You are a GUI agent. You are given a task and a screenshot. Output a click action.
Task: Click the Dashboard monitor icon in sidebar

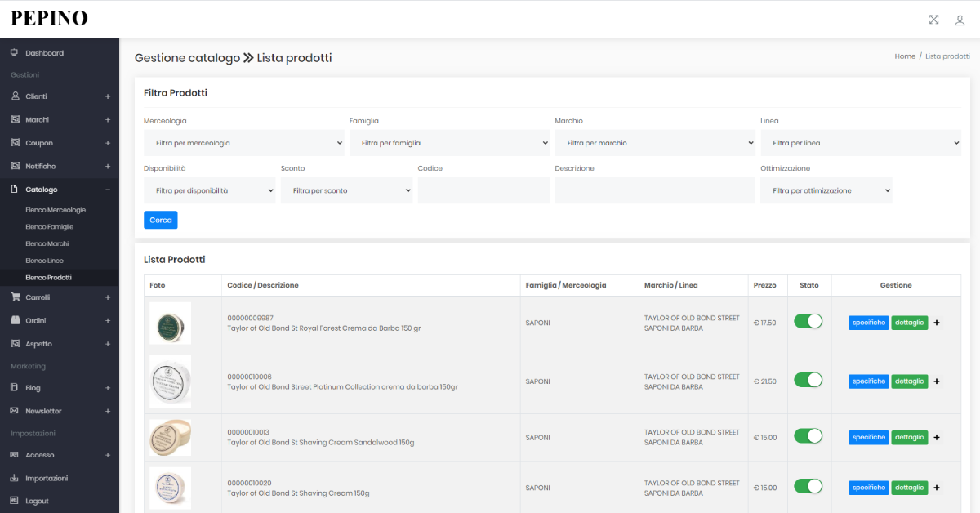coord(15,53)
